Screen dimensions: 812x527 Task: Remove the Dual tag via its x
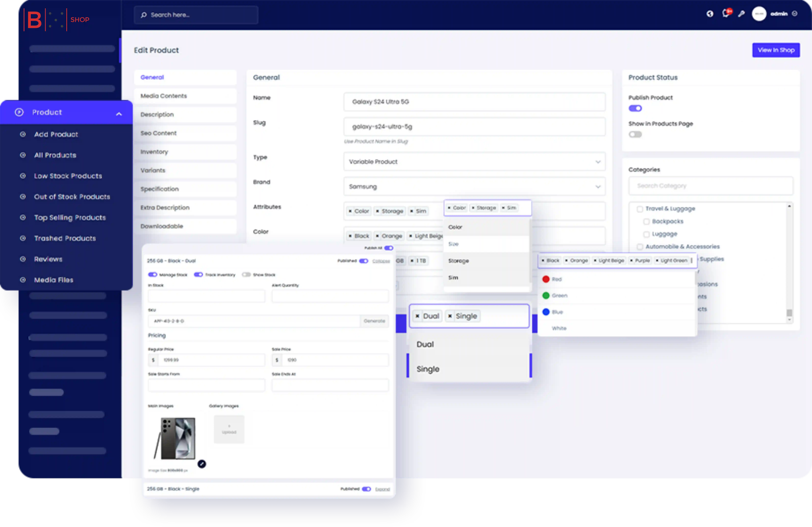pos(417,316)
